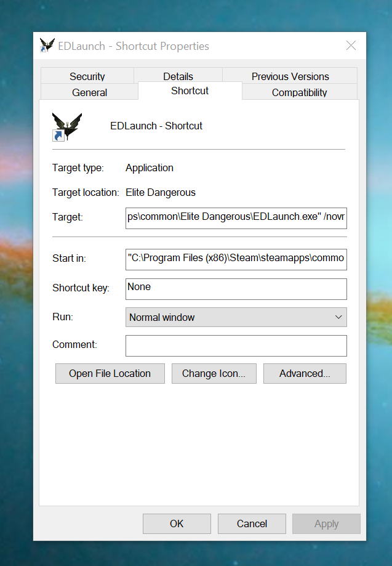This screenshot has width=392, height=566.
Task: Focus the Shortcut key field
Action: tap(236, 289)
